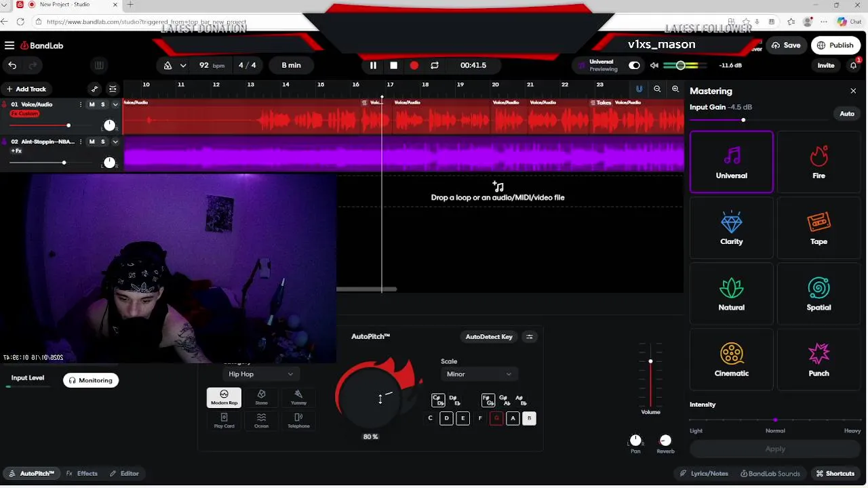The image size is (868, 488).
Task: Choose the Modern Rap AutoPitch preset
Action: click(x=224, y=397)
